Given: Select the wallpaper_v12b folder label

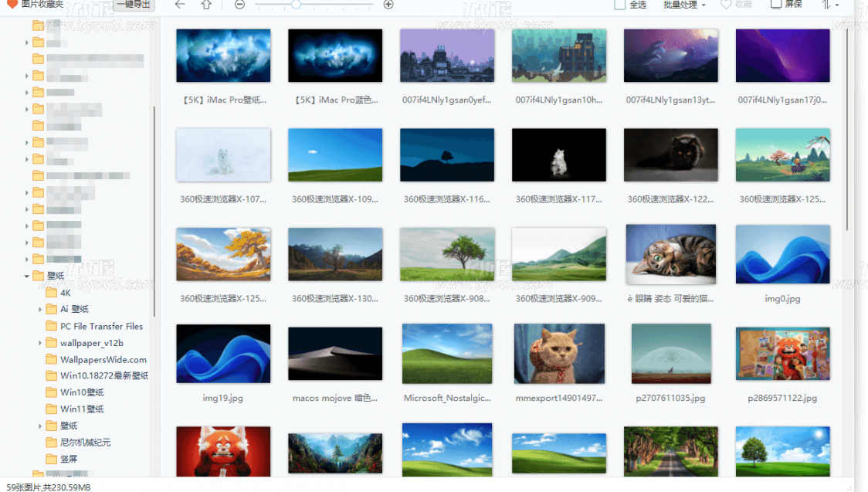Looking at the screenshot, I should point(92,343).
